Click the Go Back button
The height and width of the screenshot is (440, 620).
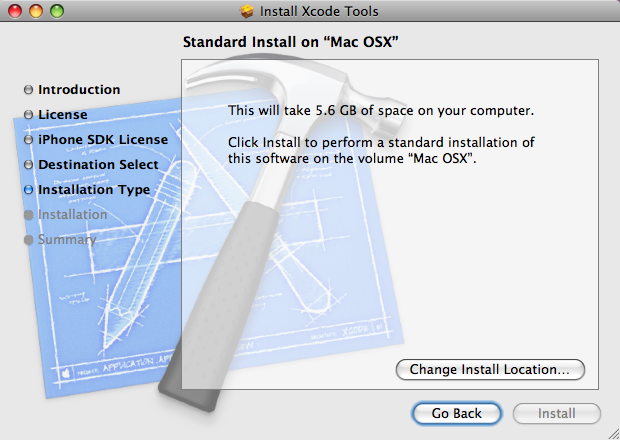(457, 414)
